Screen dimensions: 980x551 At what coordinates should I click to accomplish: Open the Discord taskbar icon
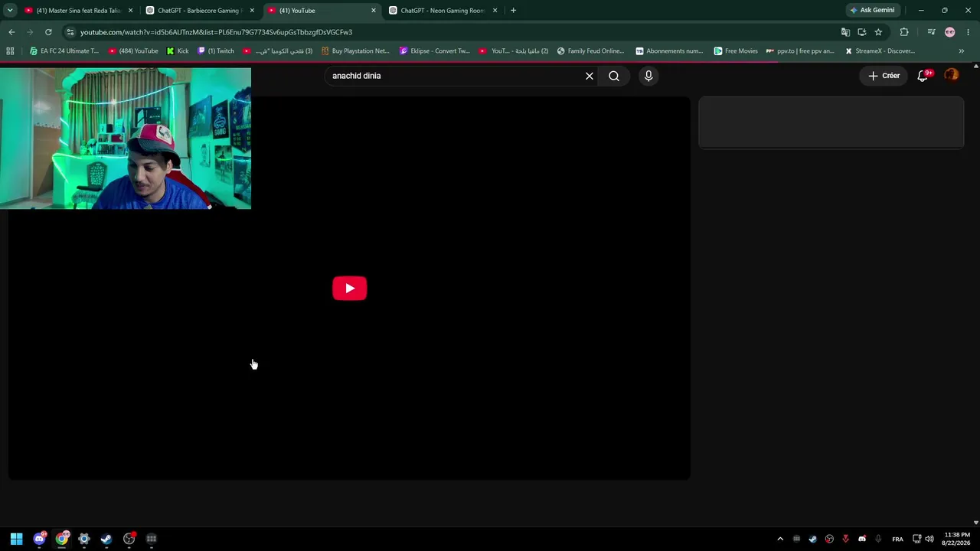[39, 539]
